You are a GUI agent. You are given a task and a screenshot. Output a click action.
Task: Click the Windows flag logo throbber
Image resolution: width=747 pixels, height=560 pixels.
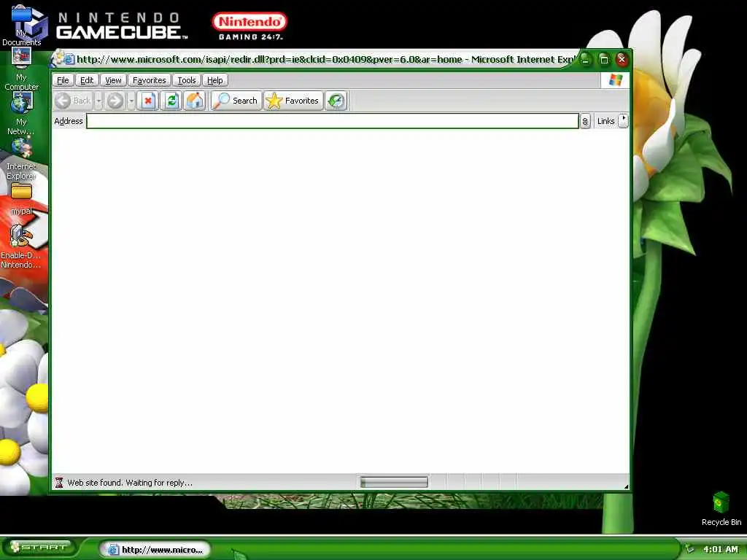615,80
